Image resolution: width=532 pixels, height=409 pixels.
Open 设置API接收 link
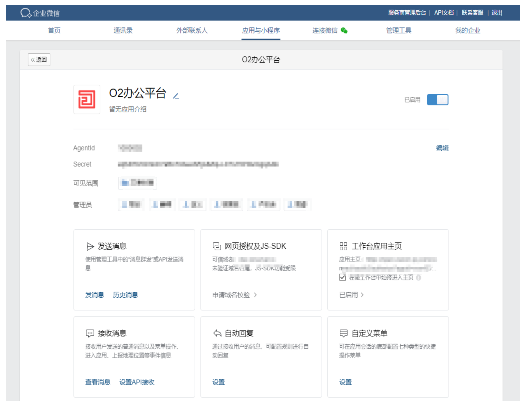(137, 382)
